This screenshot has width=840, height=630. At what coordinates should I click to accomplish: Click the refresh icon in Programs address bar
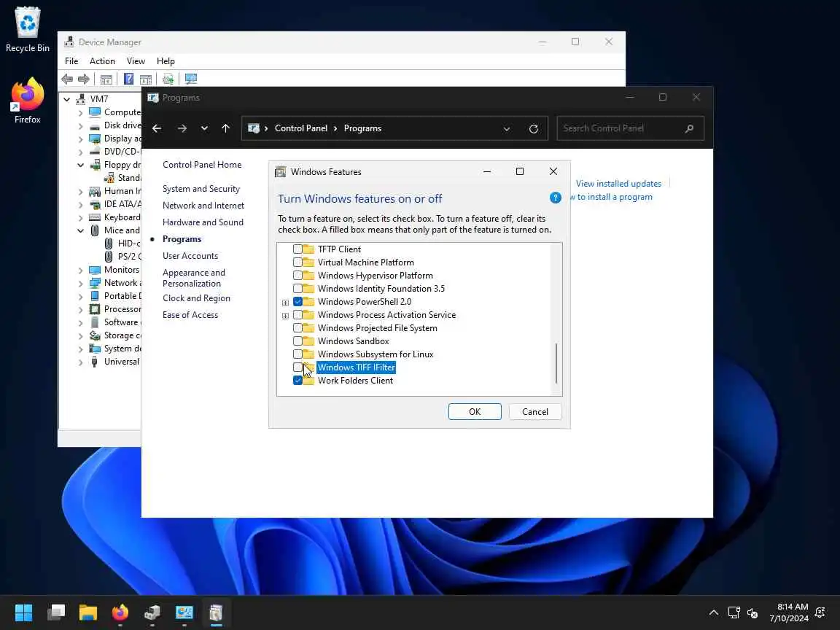tap(534, 128)
